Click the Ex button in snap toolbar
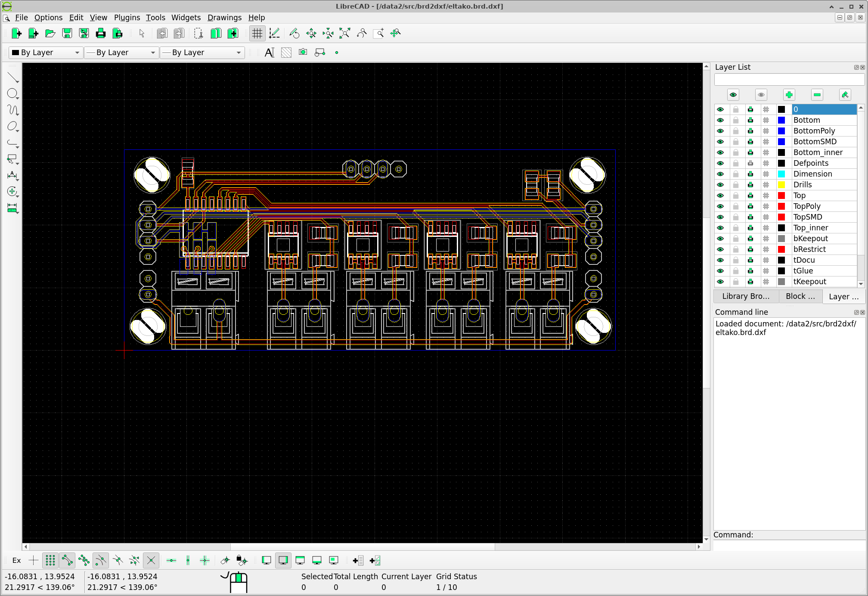The height and width of the screenshot is (596, 868). click(x=16, y=560)
